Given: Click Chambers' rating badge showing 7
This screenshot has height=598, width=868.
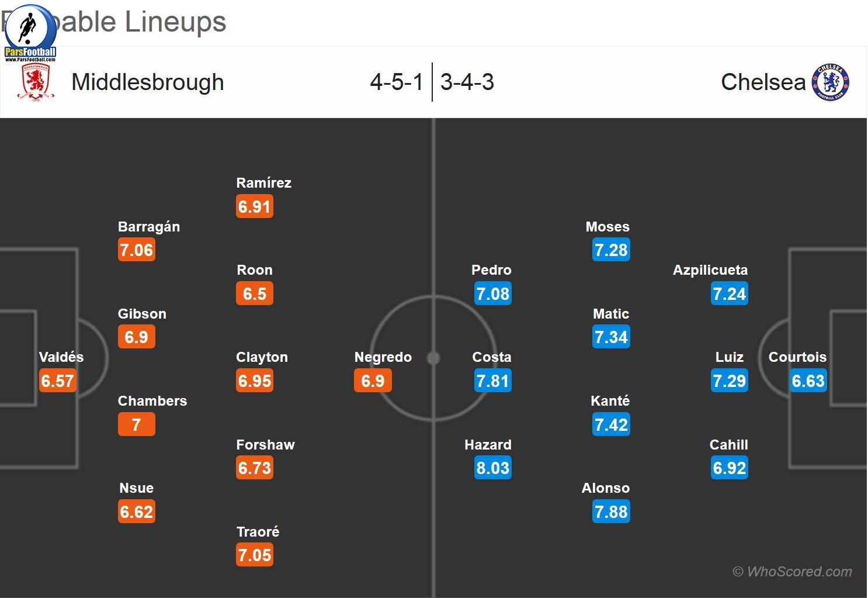Looking at the screenshot, I should click(x=137, y=425).
